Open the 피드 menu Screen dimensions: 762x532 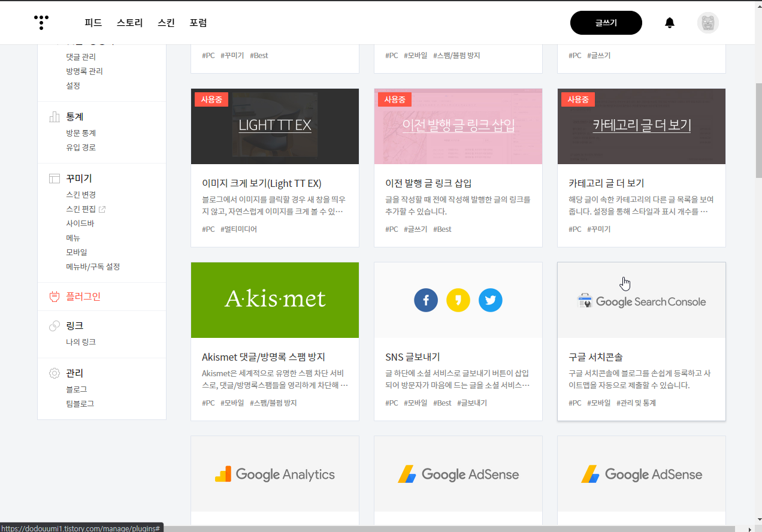tap(93, 23)
